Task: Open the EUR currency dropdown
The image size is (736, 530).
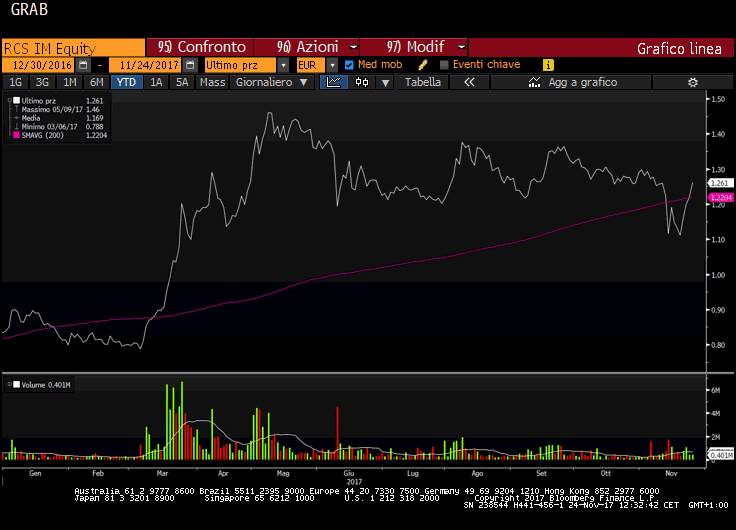Action: tap(332, 64)
